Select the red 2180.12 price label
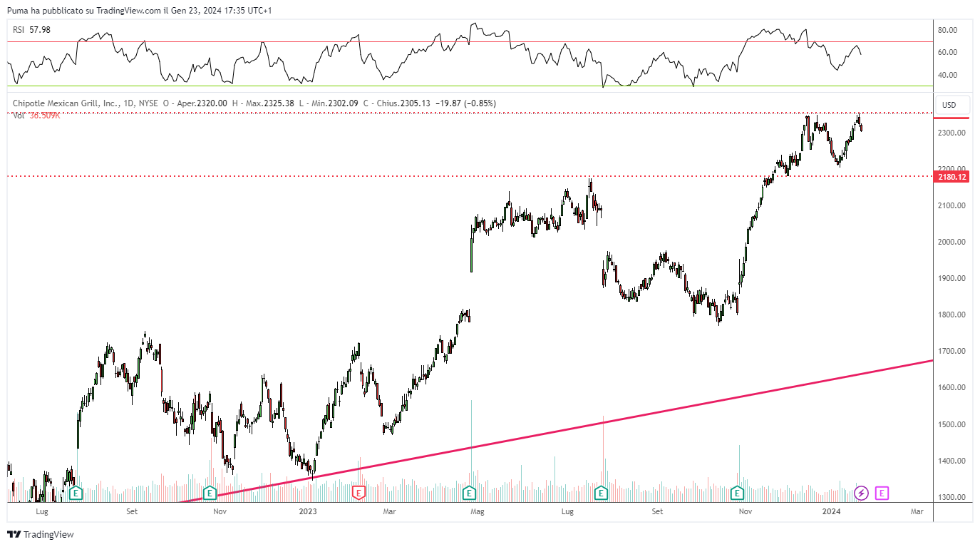The width and height of the screenshot is (980, 547). [952, 177]
